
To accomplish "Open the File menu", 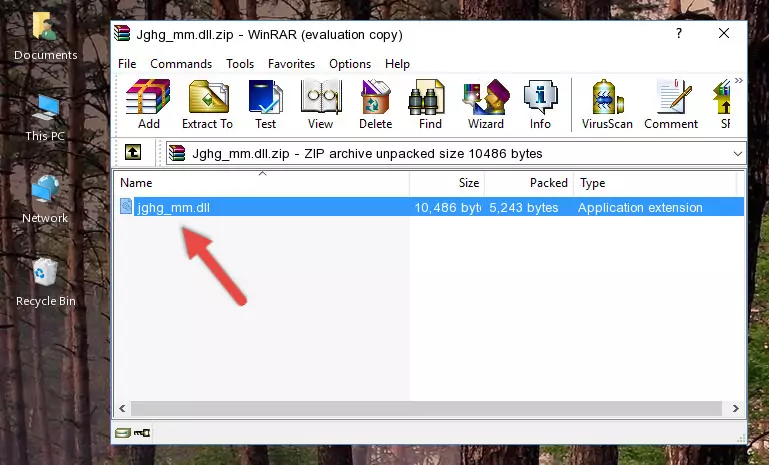I will (x=127, y=64).
